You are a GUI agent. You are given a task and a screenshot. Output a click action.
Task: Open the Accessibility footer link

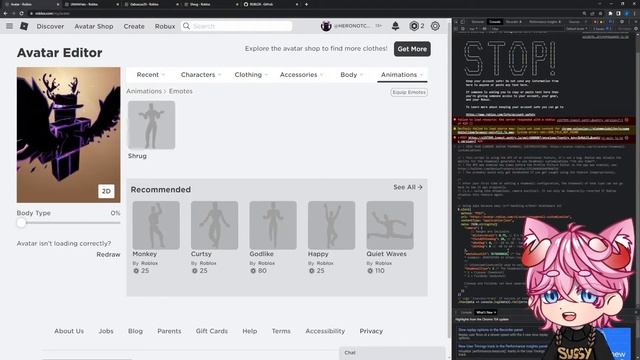pos(325,331)
